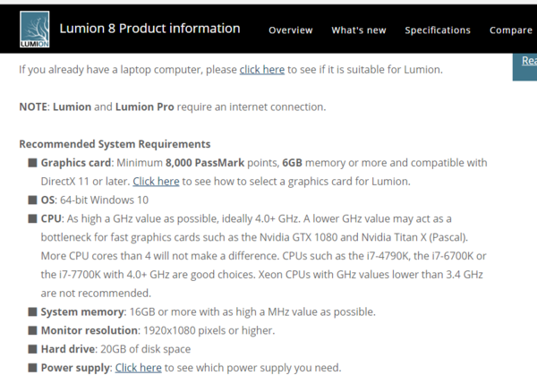The image size is (537, 392).
Task: Select the Specifications nav item
Action: point(438,30)
